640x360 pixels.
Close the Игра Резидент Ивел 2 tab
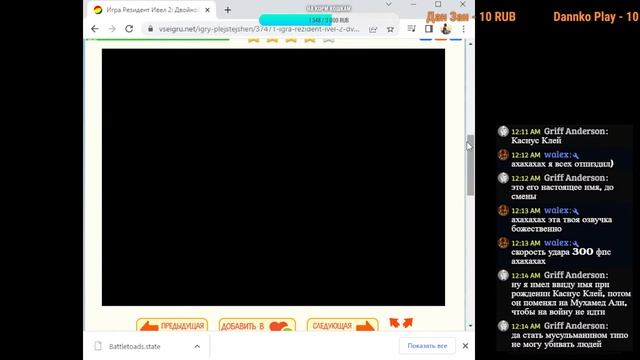pos(207,10)
